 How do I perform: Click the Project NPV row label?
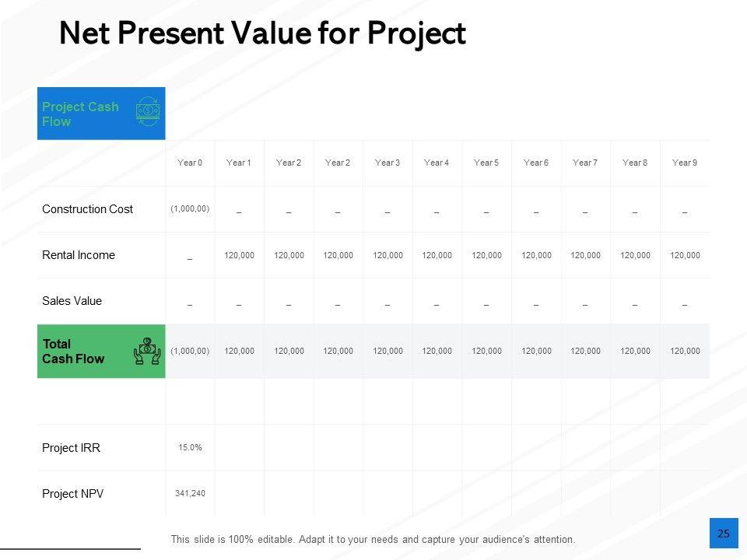coord(72,493)
